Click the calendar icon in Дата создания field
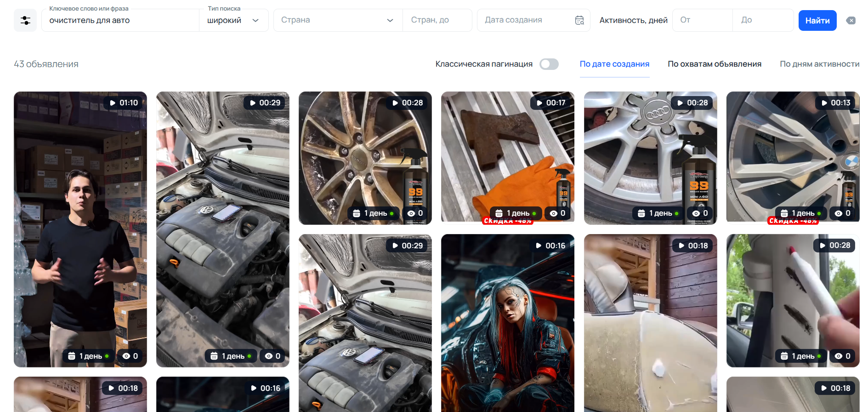This screenshot has height=412, width=868. click(x=579, y=20)
